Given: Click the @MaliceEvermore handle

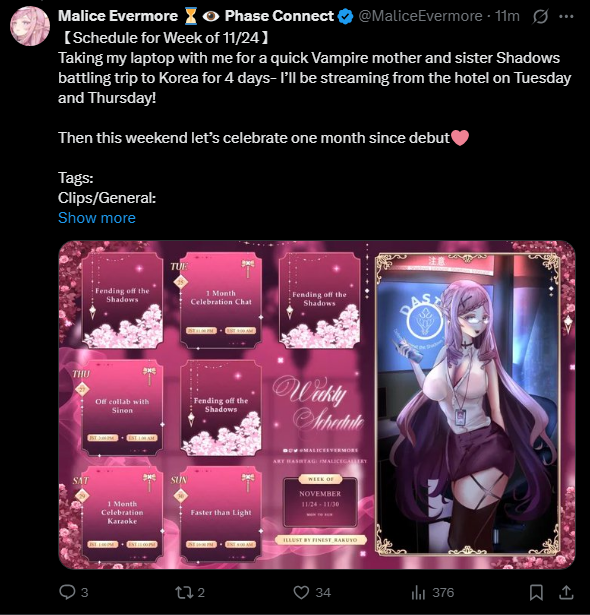Looking at the screenshot, I should [x=420, y=16].
